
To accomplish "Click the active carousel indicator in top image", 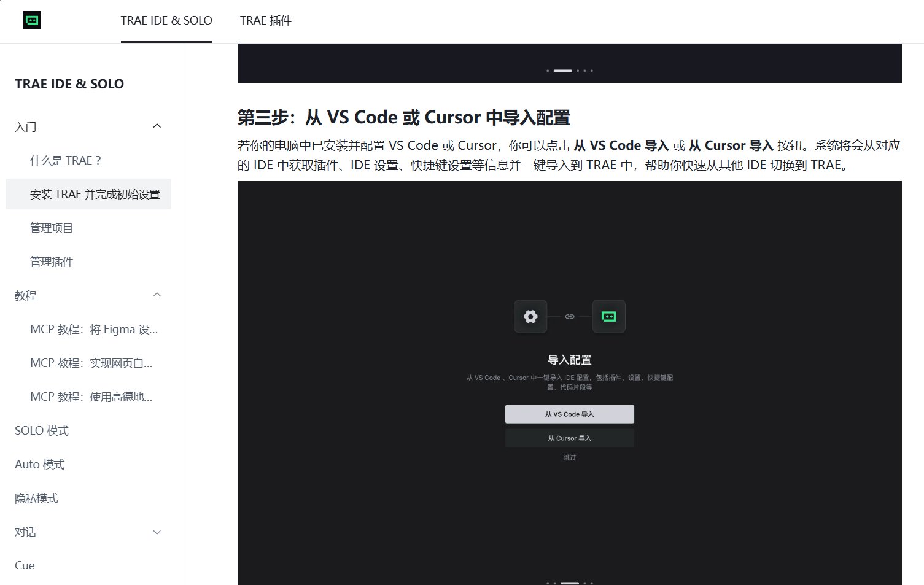I will point(563,71).
